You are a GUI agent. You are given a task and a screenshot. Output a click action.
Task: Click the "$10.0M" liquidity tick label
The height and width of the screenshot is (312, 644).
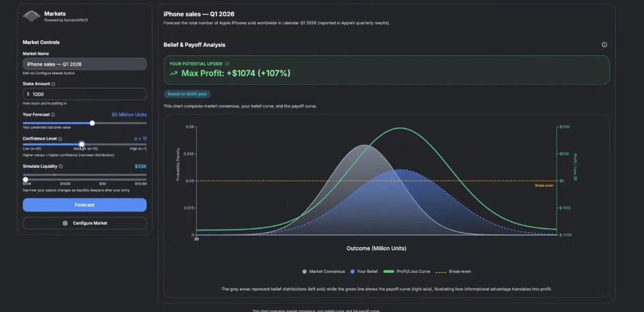coord(141,184)
